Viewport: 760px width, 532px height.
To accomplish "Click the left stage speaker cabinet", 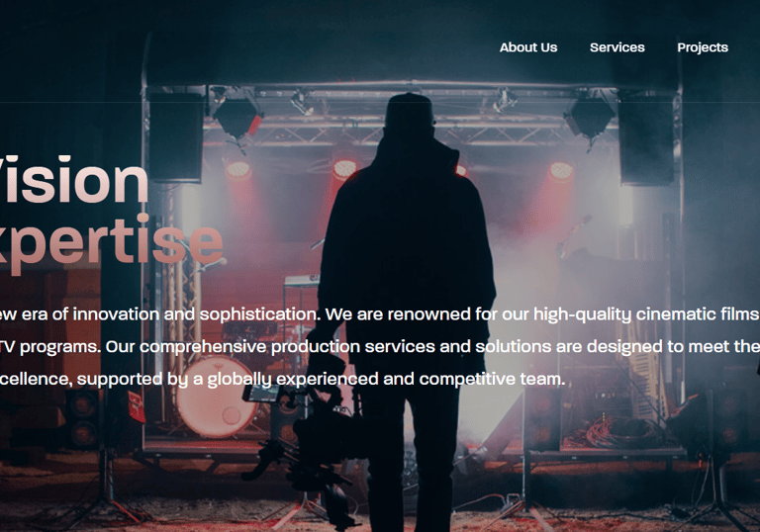I will 175,135.
